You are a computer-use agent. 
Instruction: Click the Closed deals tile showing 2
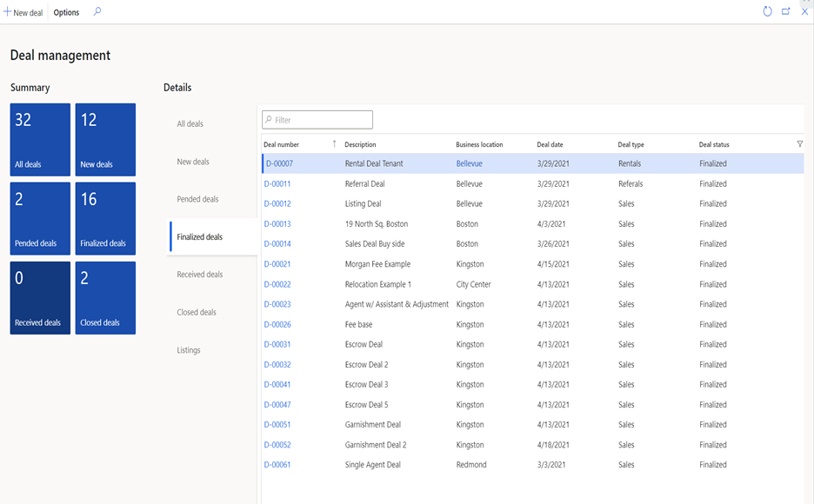point(104,297)
